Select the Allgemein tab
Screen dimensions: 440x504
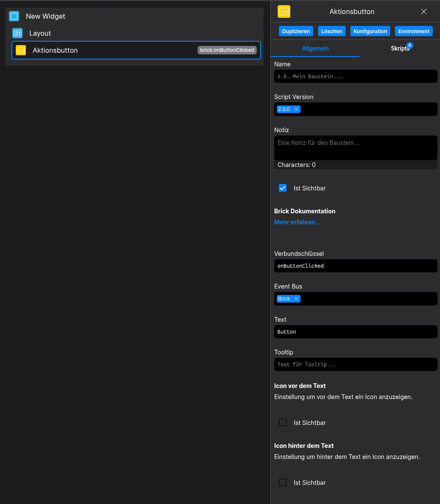pyautogui.click(x=315, y=48)
